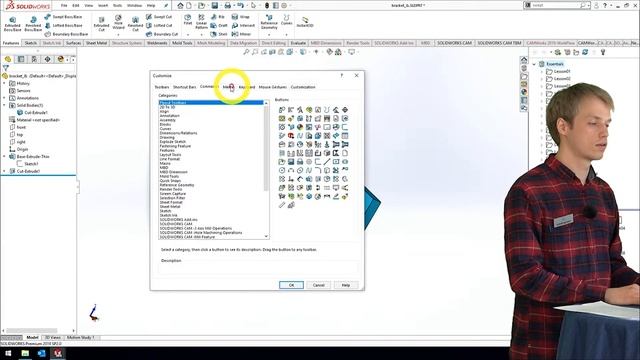Viewport: 640px width, 360px height.
Task: Select the Lofted Cut feature
Action: pos(160,25)
